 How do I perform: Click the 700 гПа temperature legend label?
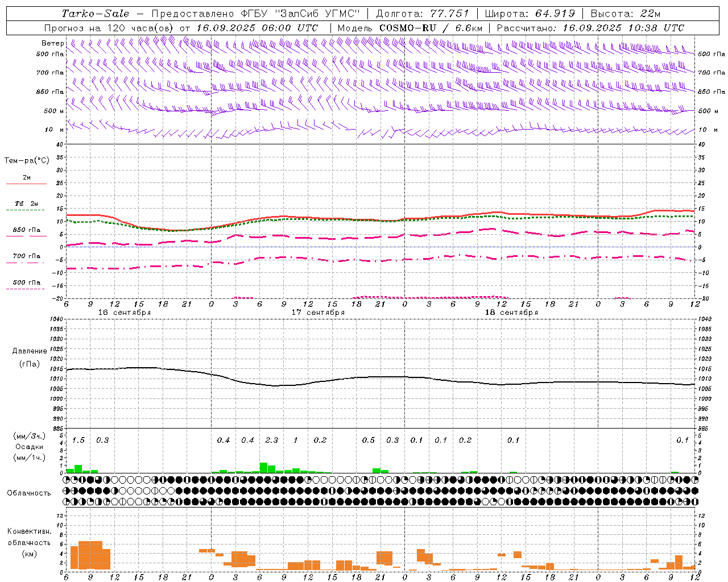click(26, 256)
